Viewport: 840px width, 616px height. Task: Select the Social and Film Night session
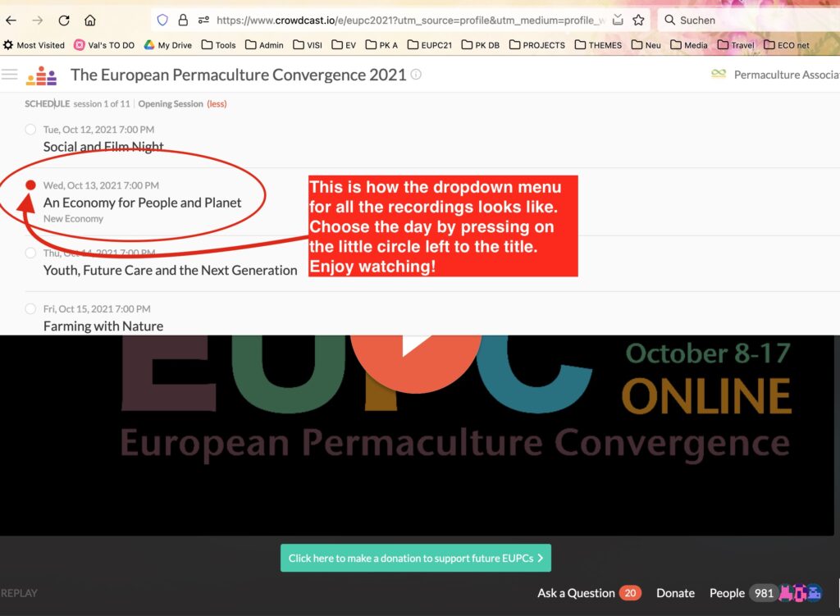[x=30, y=129]
